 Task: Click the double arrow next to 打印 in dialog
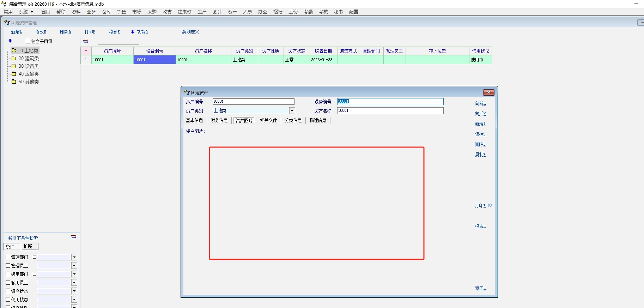(x=490, y=205)
